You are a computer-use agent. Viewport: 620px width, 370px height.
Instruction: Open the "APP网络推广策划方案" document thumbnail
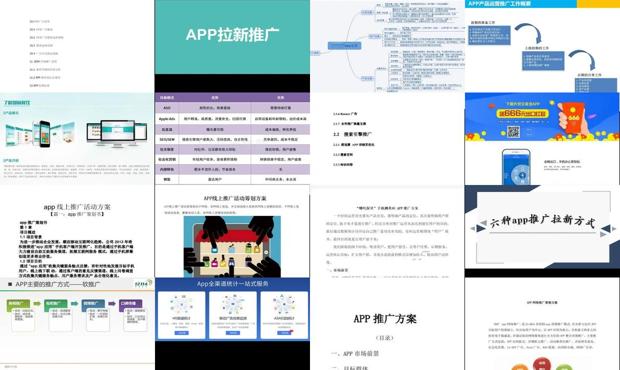(x=542, y=324)
